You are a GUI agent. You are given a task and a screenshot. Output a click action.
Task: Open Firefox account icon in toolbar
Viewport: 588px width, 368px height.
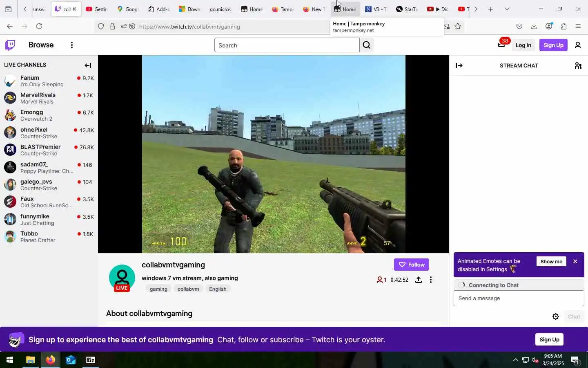[549, 26]
